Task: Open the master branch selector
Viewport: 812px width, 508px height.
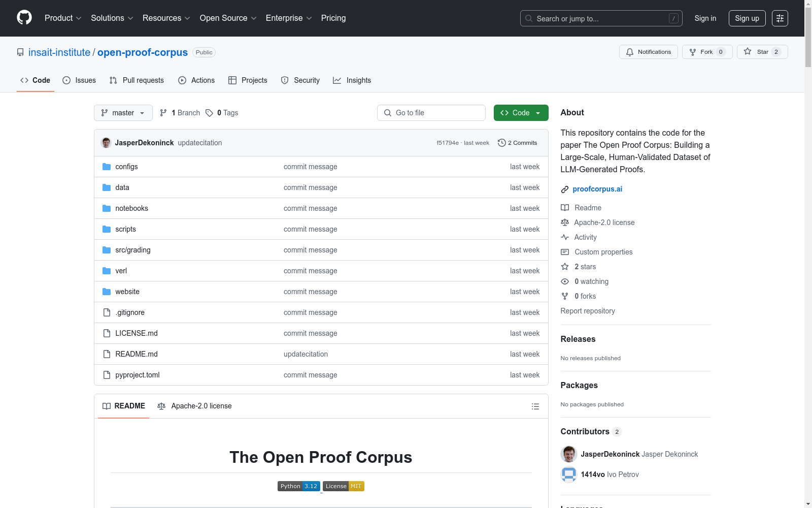Action: (123, 113)
